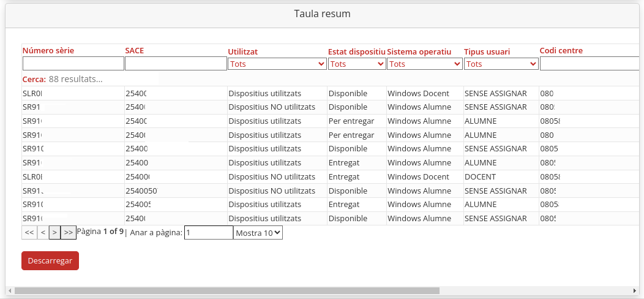Open the Estat dispositiu filter dropdown
The height and width of the screenshot is (299, 644).
click(357, 64)
